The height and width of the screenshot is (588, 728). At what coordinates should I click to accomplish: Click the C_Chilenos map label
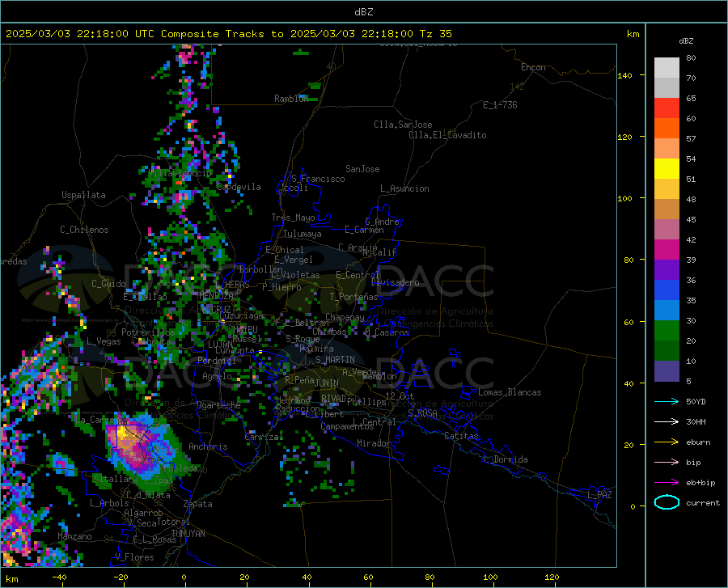pyautogui.click(x=84, y=230)
